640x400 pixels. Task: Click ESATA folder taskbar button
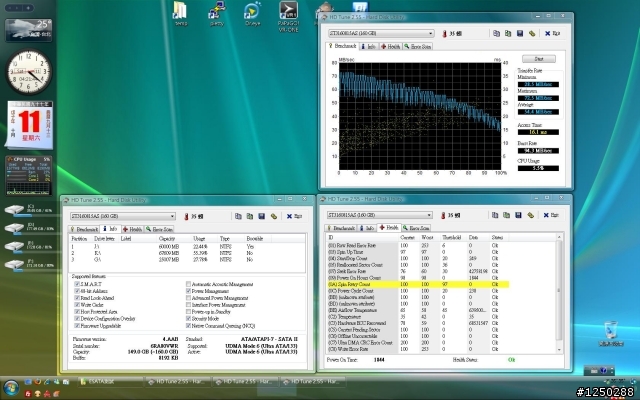(x=109, y=382)
